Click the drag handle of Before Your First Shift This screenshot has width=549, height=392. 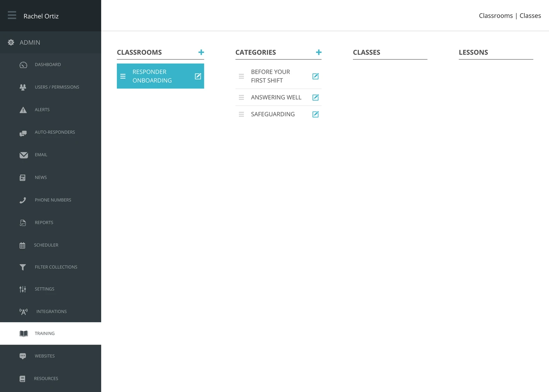coord(242,76)
